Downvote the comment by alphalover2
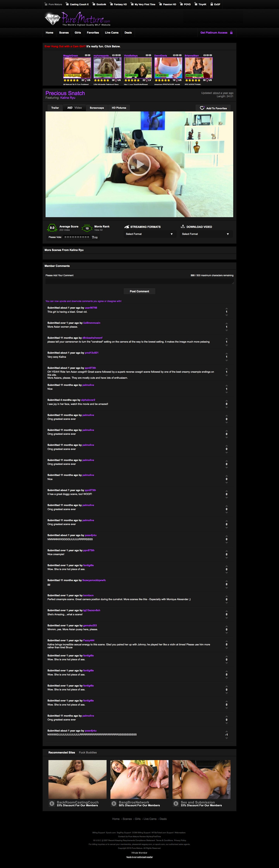 point(226,407)
